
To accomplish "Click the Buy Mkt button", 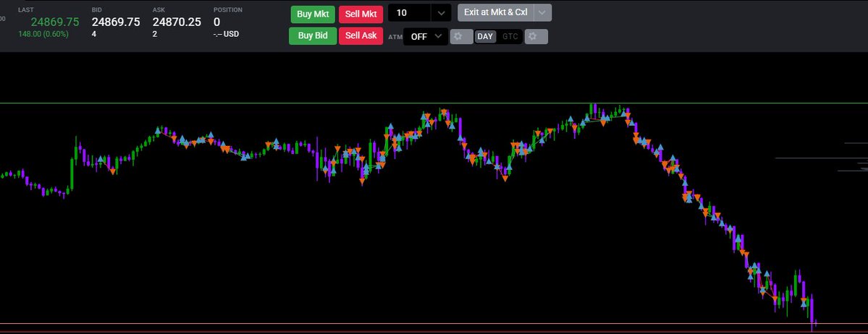I will (x=312, y=14).
